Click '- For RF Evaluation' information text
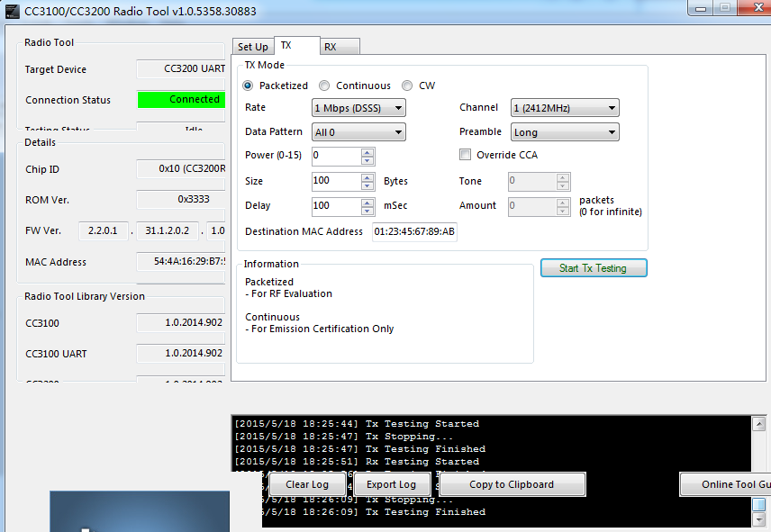The width and height of the screenshot is (771, 532). [288, 293]
